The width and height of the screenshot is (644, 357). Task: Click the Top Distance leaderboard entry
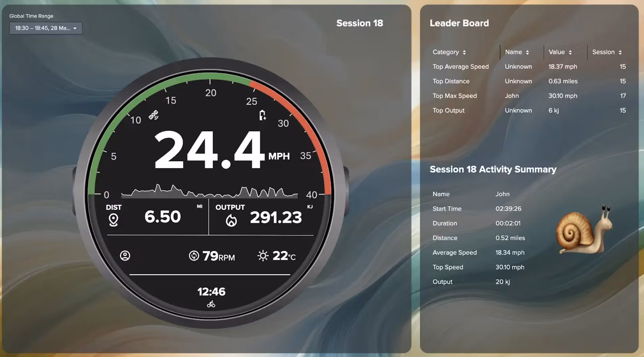tap(451, 81)
